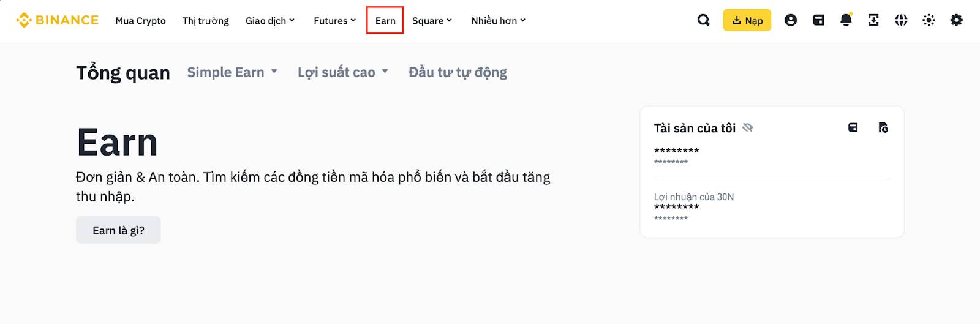Open the notifications bell icon
Screen dimensions: 980x330
pos(846,20)
